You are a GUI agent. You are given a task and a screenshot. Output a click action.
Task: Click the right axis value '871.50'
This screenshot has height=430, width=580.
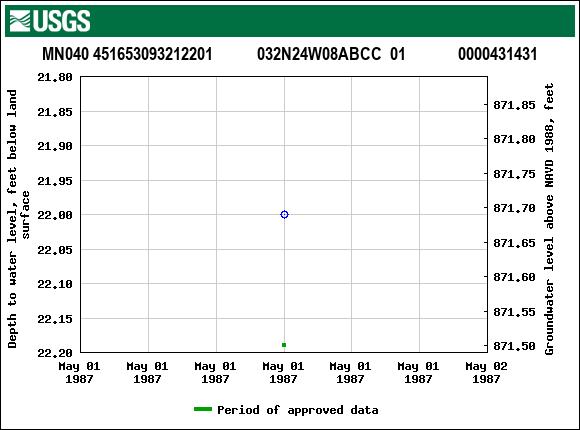[514, 346]
